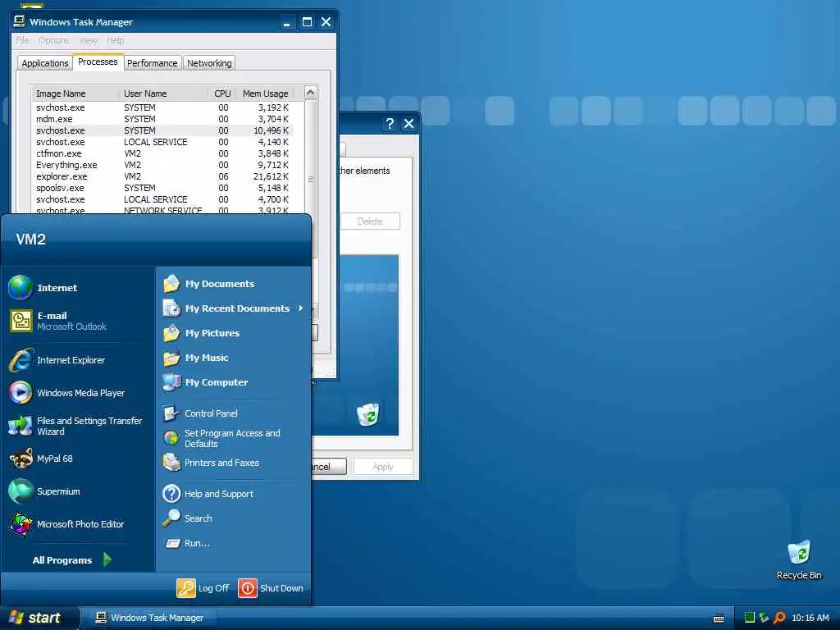
Task: Click the process list scrollbar thumb
Action: coord(310,178)
